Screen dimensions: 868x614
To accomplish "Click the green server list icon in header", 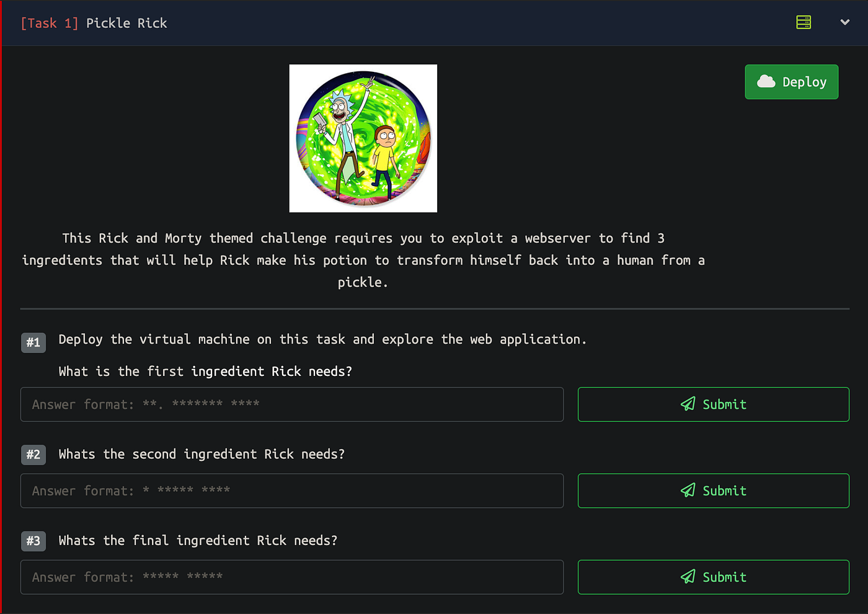I will pos(804,22).
